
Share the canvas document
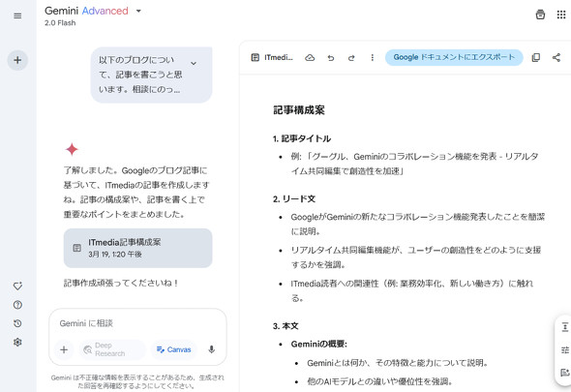tap(556, 57)
